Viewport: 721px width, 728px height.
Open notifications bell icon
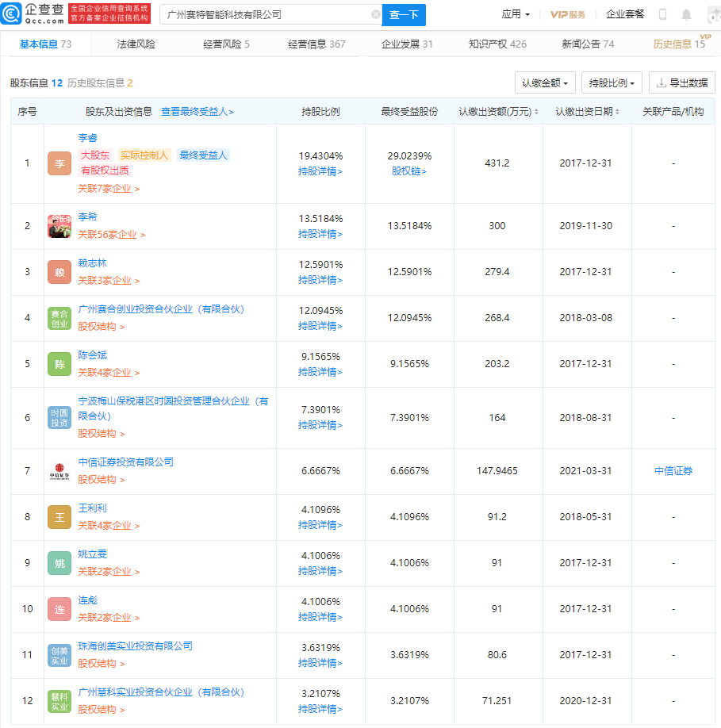point(686,15)
